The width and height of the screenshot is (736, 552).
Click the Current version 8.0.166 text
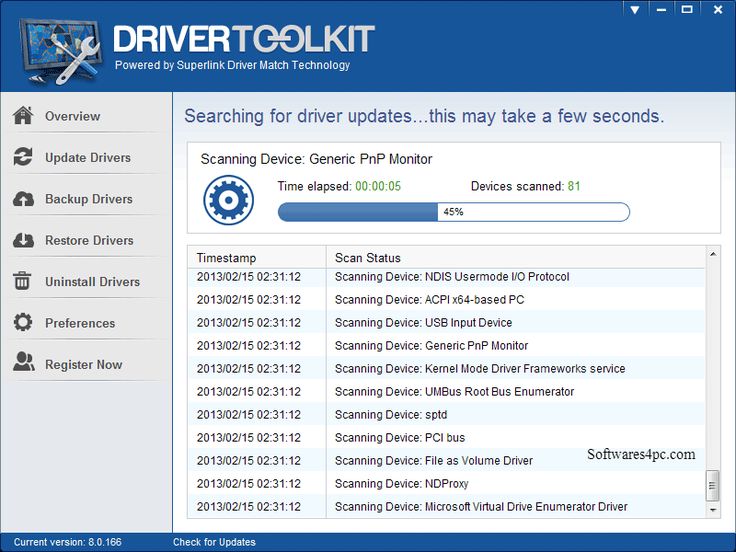[x=68, y=542]
